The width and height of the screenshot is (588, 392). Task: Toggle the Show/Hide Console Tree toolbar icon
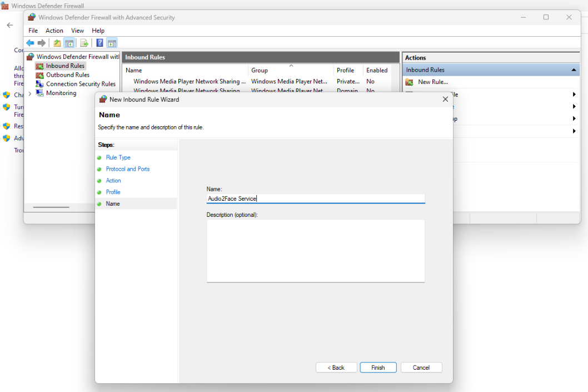click(69, 43)
